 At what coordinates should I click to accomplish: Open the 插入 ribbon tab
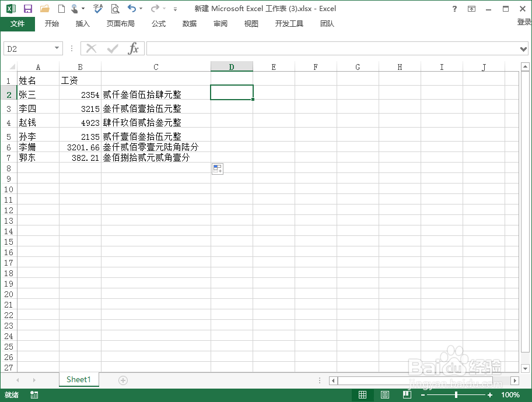(82, 23)
